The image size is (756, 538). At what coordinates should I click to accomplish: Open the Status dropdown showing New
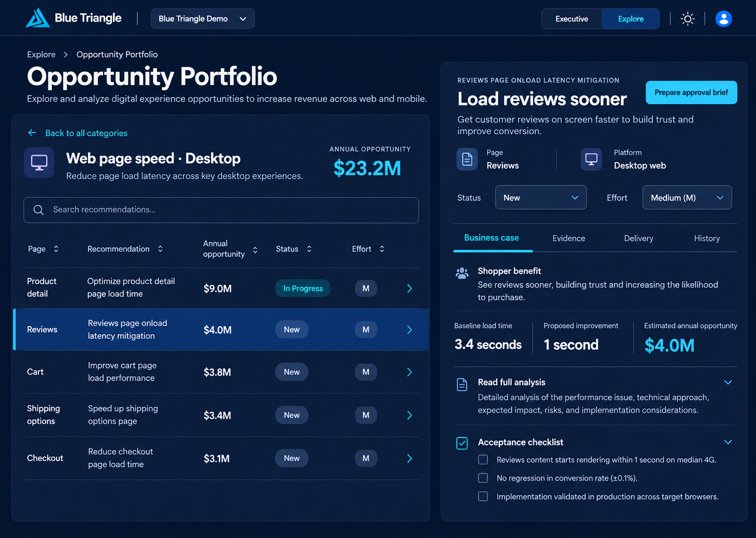pyautogui.click(x=540, y=197)
